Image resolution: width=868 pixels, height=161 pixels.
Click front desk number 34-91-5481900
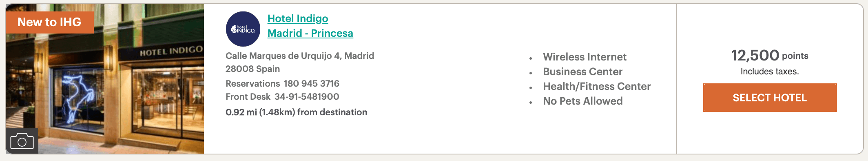(307, 96)
